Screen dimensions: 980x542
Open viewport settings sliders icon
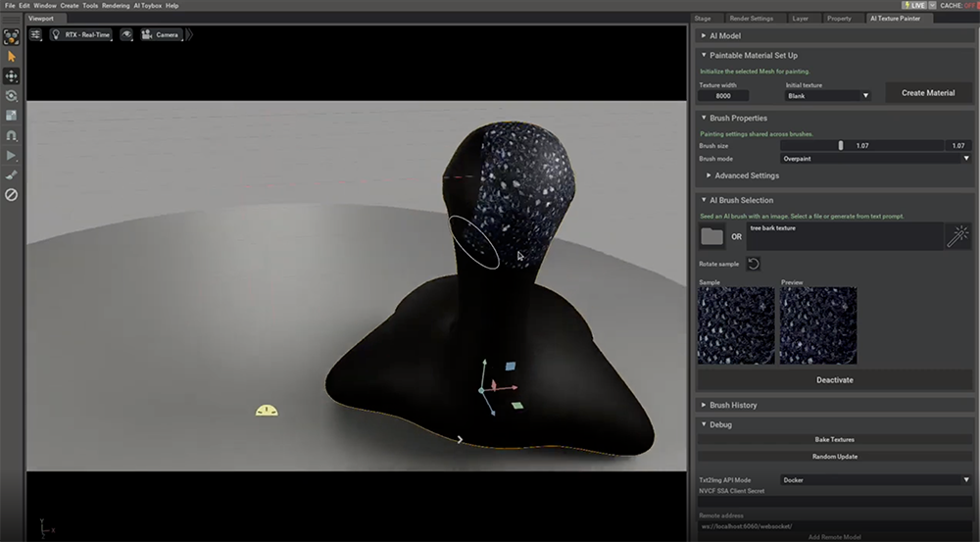[x=36, y=34]
